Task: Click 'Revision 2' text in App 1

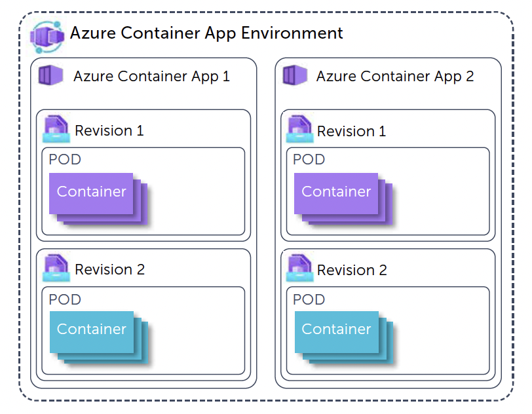Action: pos(109,269)
